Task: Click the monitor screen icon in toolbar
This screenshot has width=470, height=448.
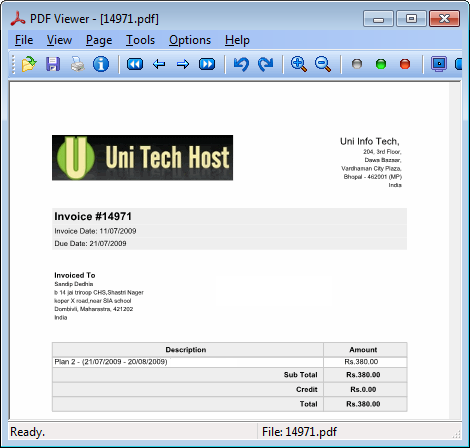Action: (x=439, y=64)
